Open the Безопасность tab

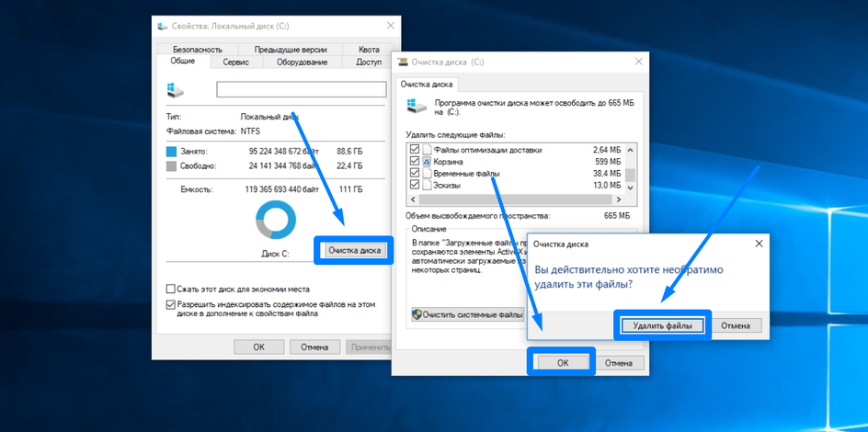click(198, 50)
